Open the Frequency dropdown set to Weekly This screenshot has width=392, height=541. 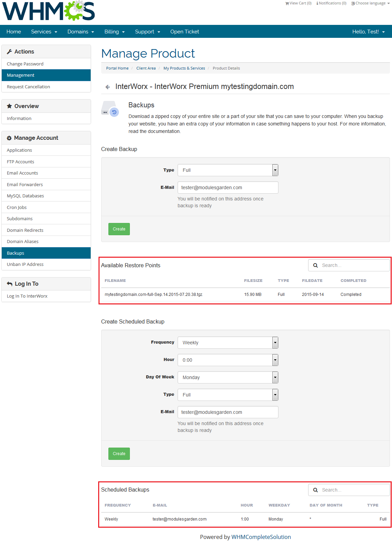point(228,343)
